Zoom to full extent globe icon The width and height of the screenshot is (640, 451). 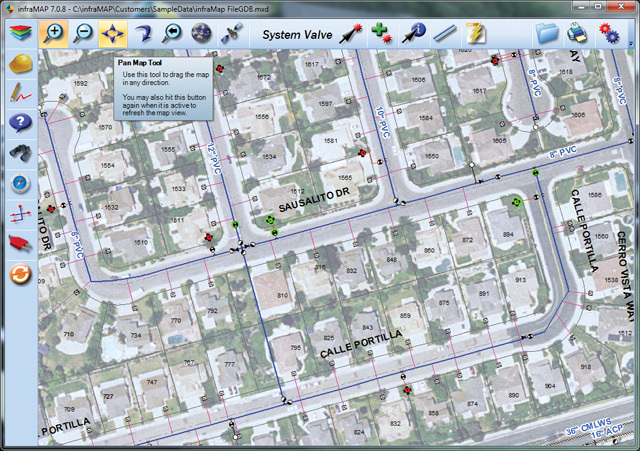201,33
